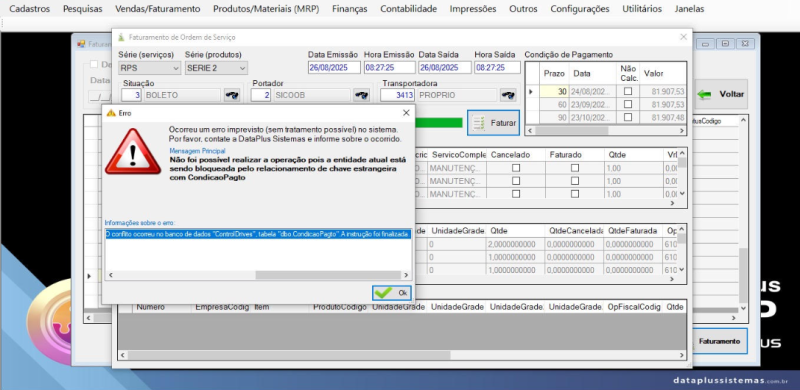This screenshot has height=390, width=800.
Task: Close the Erro dialog with X
Action: tap(406, 113)
